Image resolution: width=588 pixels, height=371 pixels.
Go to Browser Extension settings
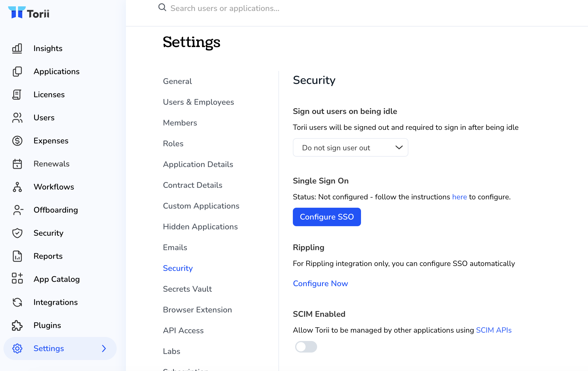coord(197,310)
